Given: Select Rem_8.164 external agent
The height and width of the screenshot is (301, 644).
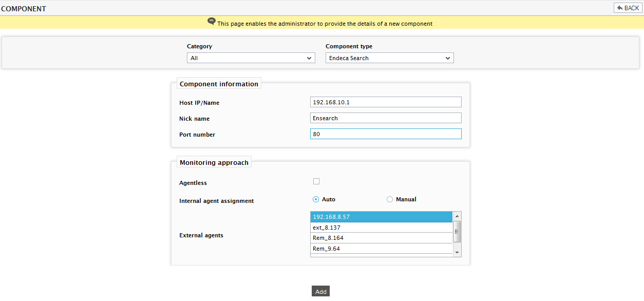Looking at the screenshot, I should click(x=382, y=238).
